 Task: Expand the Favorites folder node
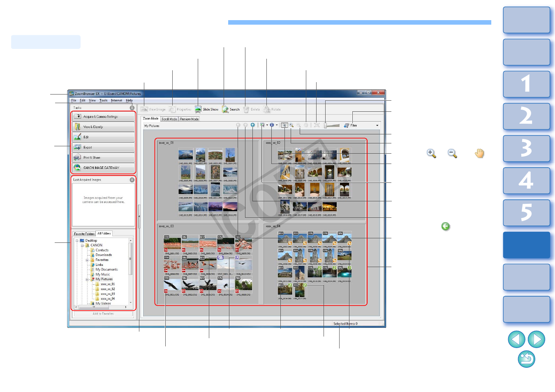(x=87, y=260)
